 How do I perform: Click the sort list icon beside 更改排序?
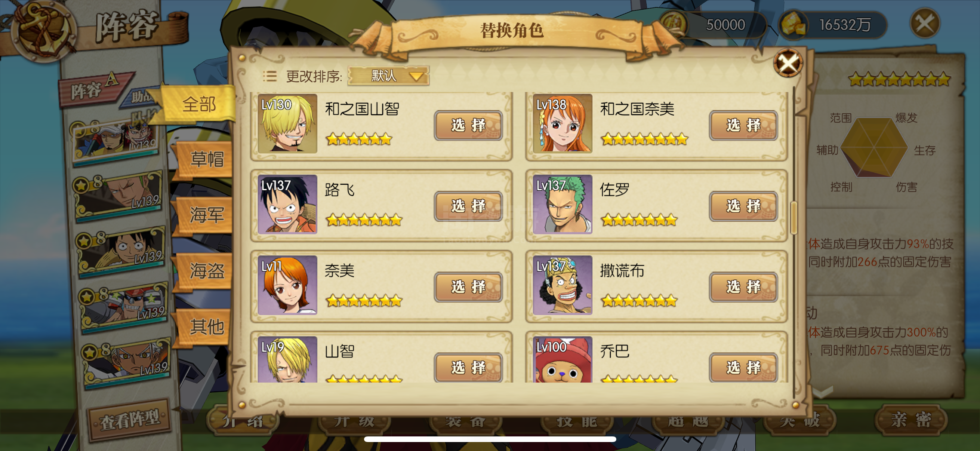pyautogui.click(x=270, y=76)
